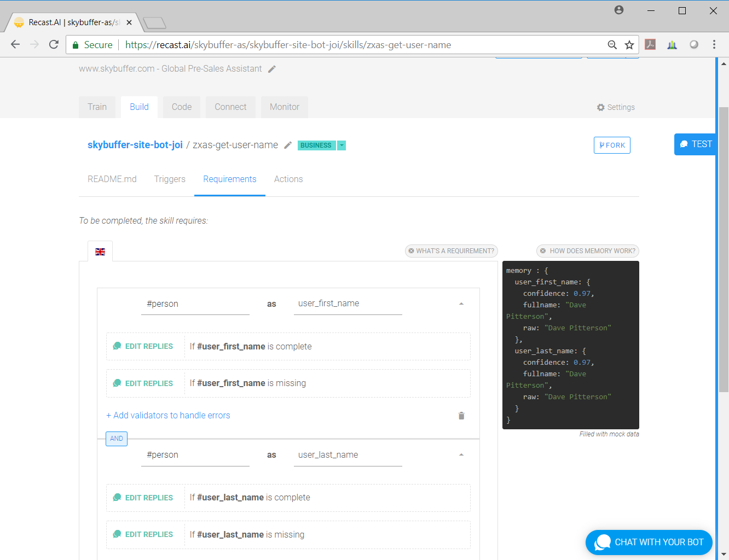This screenshot has width=729, height=560.
Task: Close the Recast.AI browser tab
Action: 129,22
